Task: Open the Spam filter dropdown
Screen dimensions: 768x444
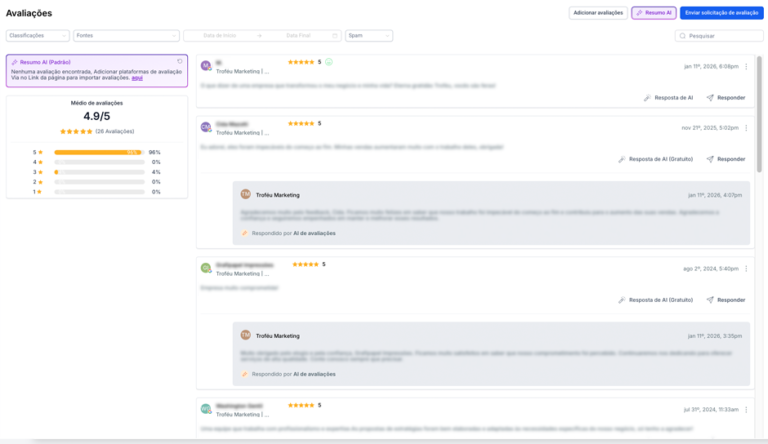Action: coord(368,35)
